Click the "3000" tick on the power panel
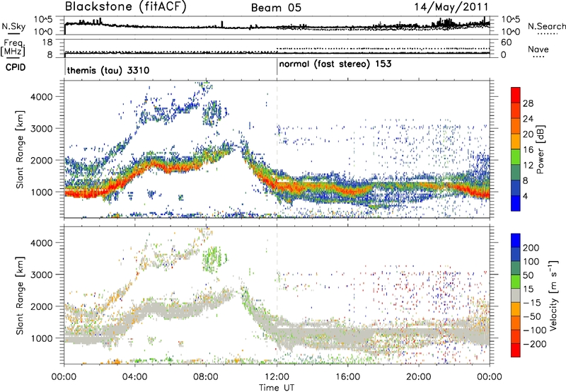The height and width of the screenshot is (392, 566). (41, 129)
